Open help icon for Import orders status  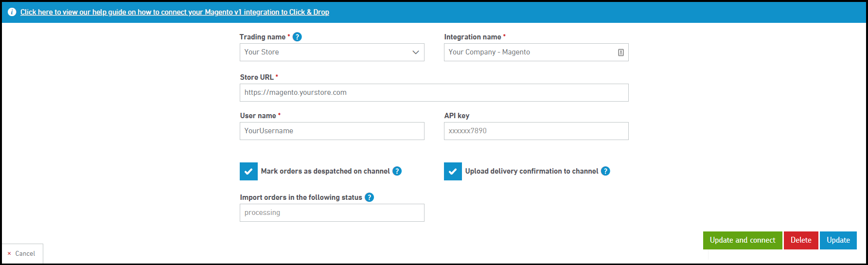pyautogui.click(x=369, y=197)
